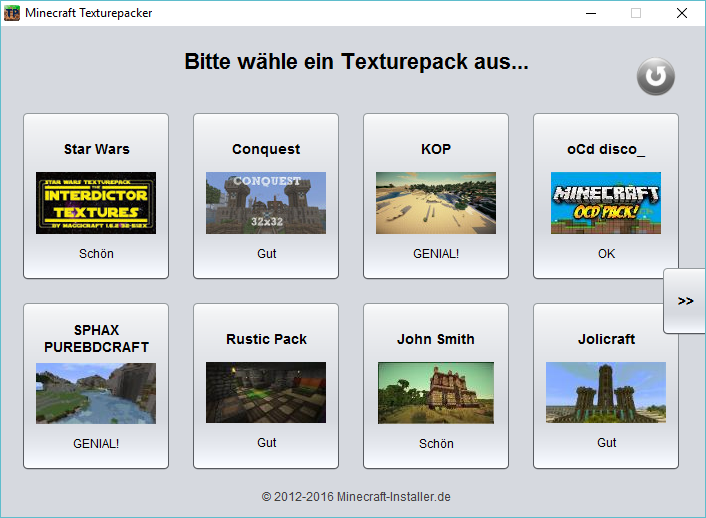The width and height of the screenshot is (706, 518).
Task: Click the "Gut" rating under Jolicraft
Action: point(606,443)
